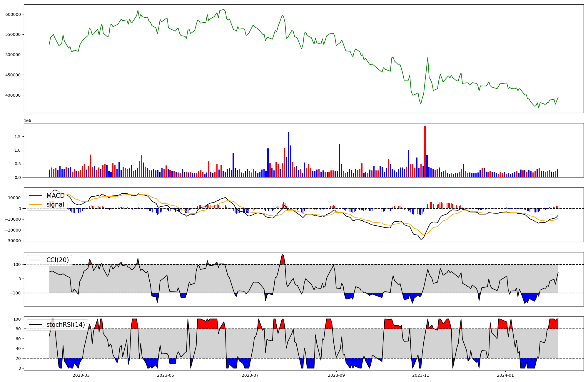Click the -30000 MACD axis tick label
The height and width of the screenshot is (382, 588).
[x=12, y=241]
